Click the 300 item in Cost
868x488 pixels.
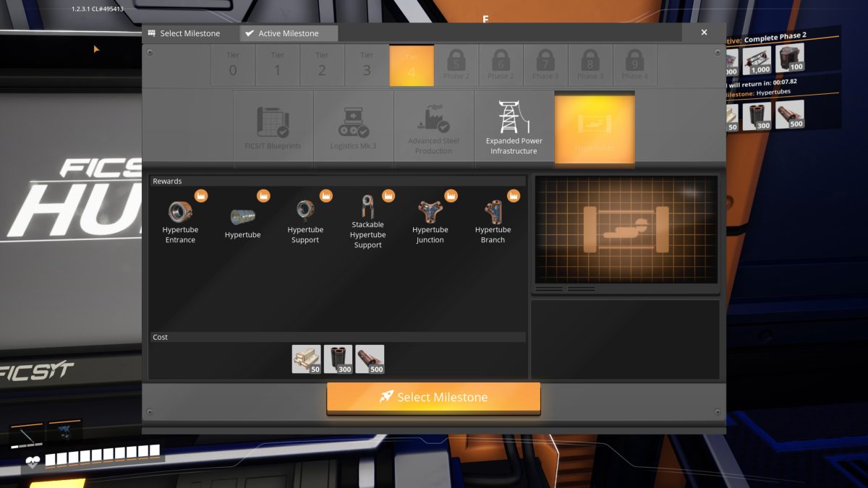(339, 359)
